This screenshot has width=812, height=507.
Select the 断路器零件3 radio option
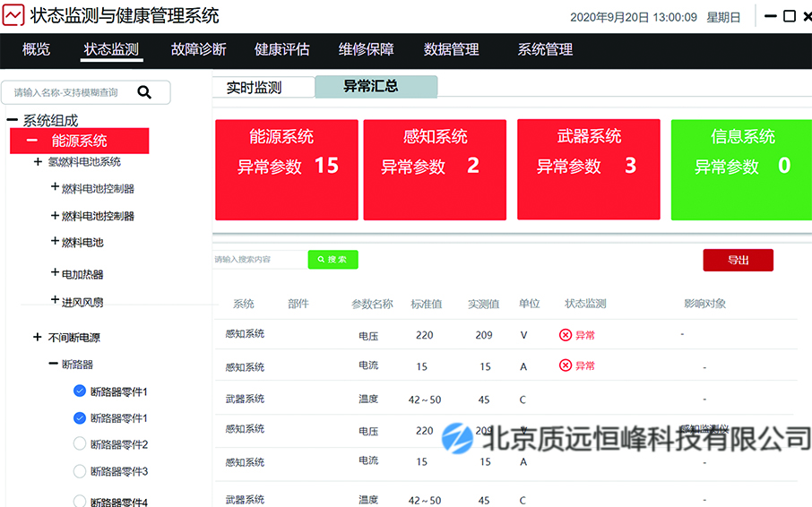tap(79, 471)
